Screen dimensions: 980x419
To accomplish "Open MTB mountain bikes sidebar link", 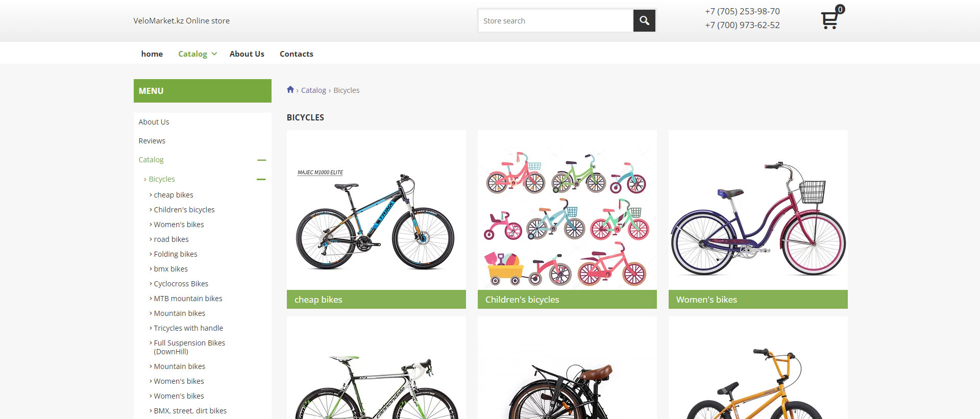I will coord(188,299).
